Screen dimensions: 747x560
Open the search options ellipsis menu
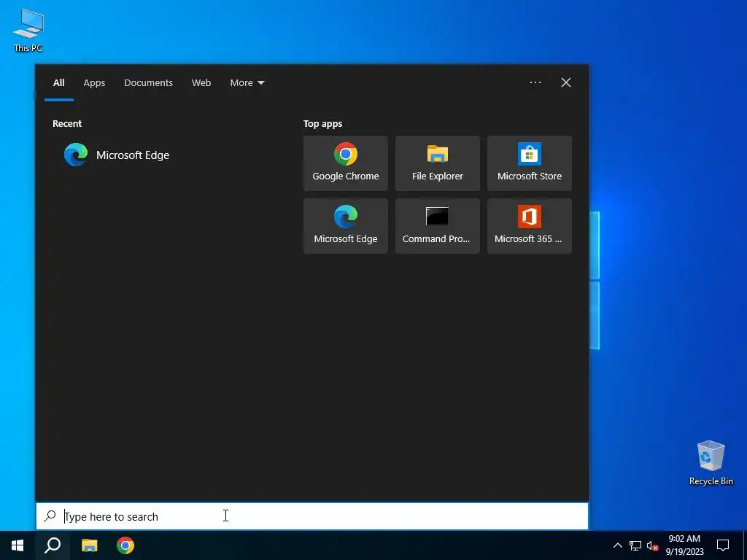point(535,82)
